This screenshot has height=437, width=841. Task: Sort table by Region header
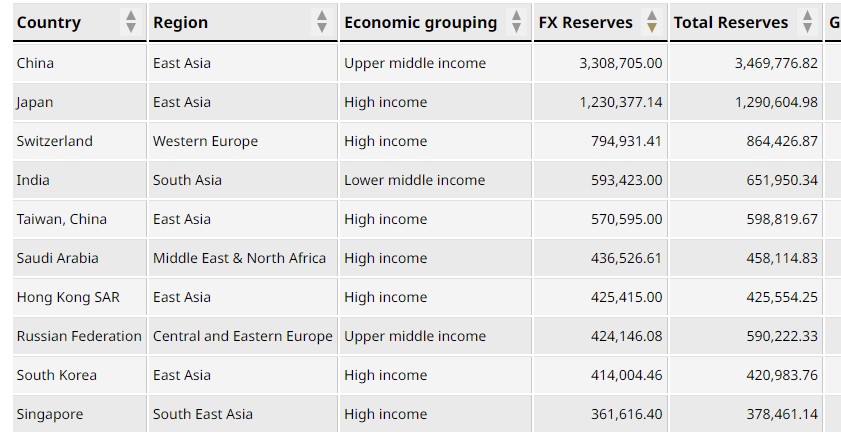(x=180, y=22)
